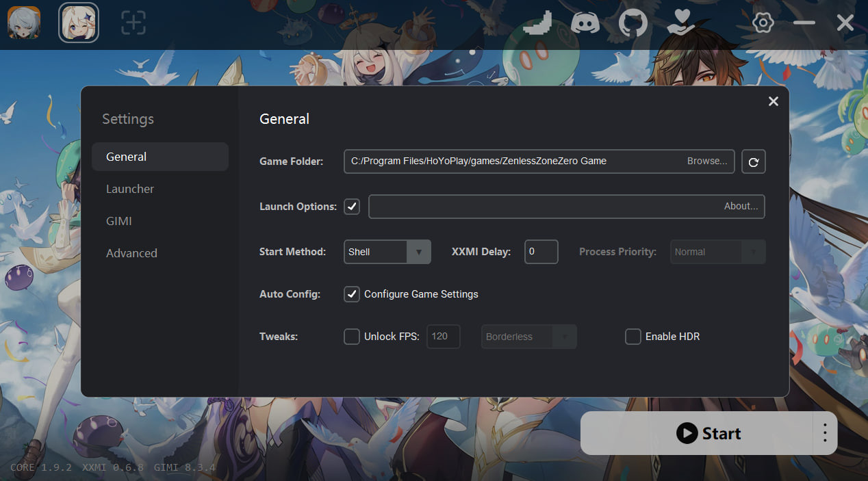Add a new game importer
Viewport: 868px width, 481px height.
point(133,23)
